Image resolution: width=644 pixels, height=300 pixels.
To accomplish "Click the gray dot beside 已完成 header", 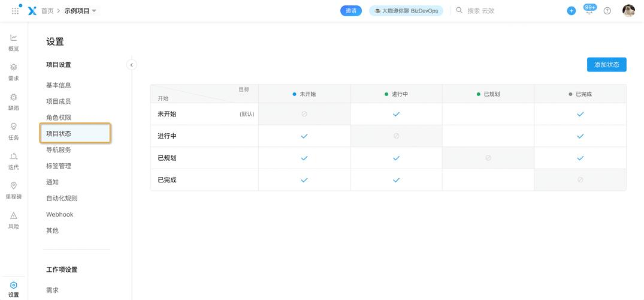I will click(570, 94).
